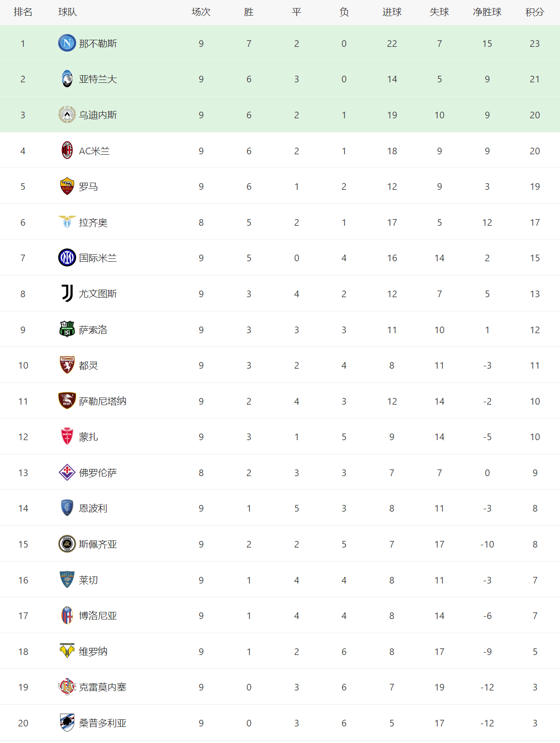This screenshot has width=560, height=743.
Task: Click the AC Milan crest icon
Action: click(x=67, y=150)
